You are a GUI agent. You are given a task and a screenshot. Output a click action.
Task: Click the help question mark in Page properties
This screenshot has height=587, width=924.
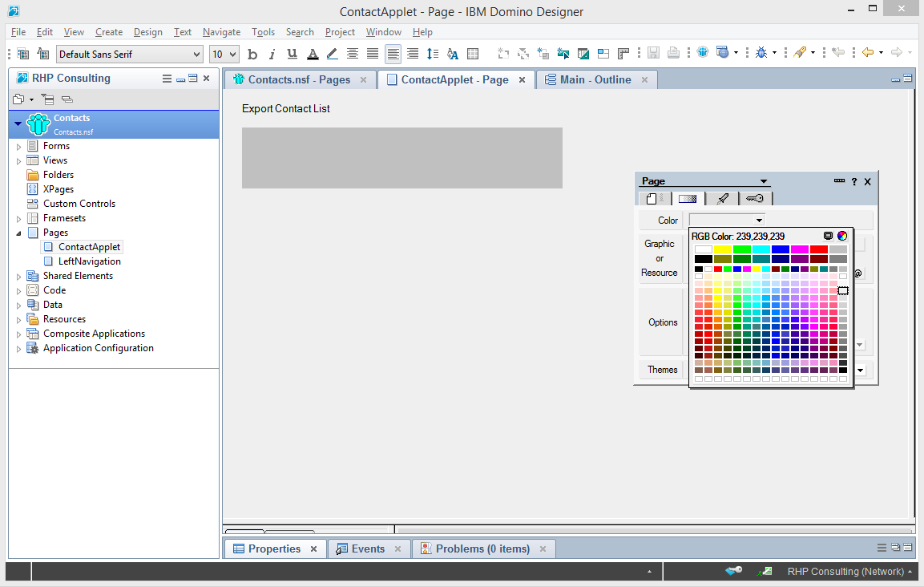coord(854,182)
